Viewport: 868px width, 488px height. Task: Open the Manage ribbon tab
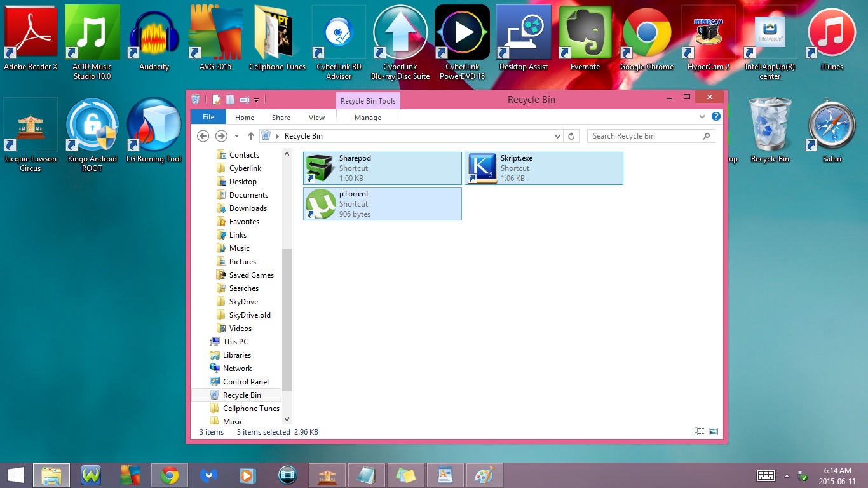368,118
